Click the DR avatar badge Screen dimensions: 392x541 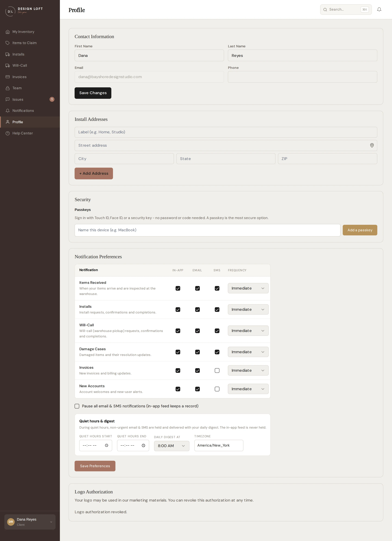11,522
